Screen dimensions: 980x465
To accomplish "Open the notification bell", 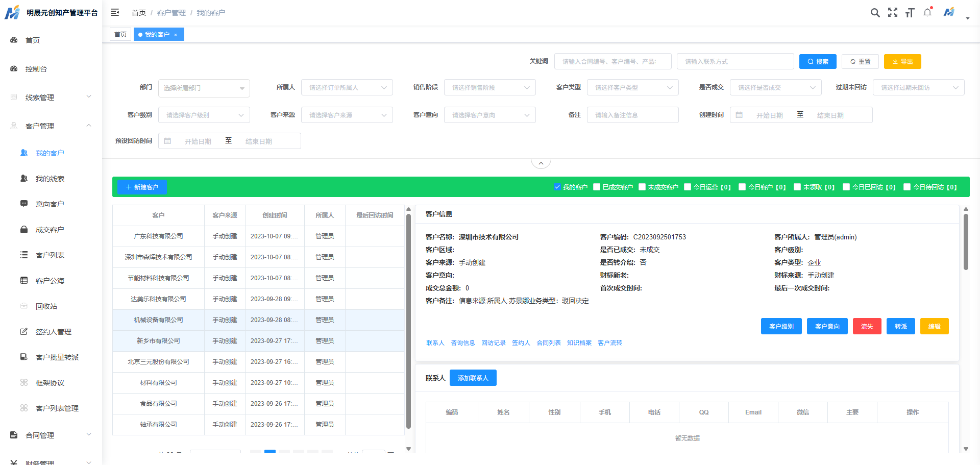I will pyautogui.click(x=927, y=12).
